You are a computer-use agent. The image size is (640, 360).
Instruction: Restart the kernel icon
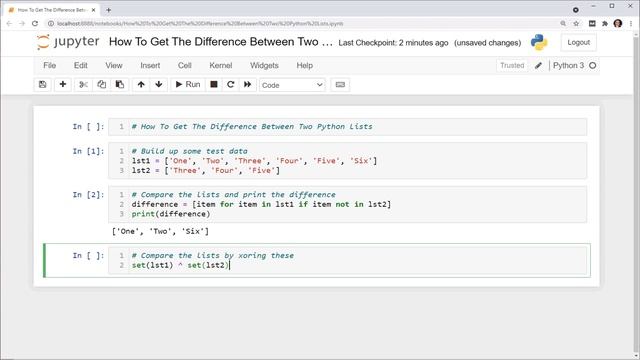pyautogui.click(x=231, y=84)
